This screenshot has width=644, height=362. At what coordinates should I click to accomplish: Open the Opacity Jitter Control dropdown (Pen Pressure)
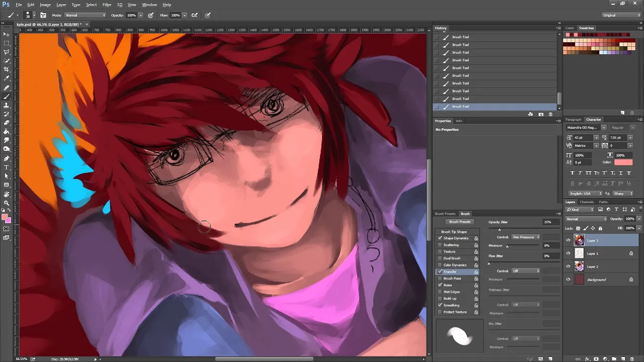click(x=526, y=237)
